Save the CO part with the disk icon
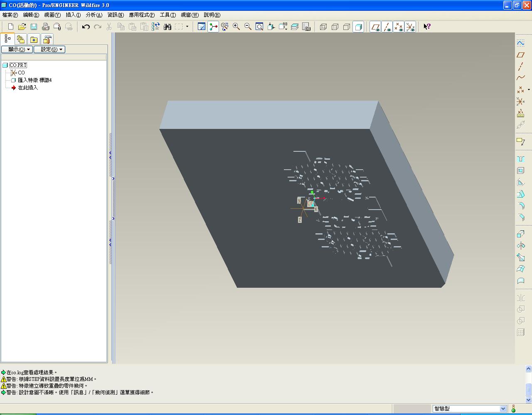The height and width of the screenshot is (415, 532). pos(34,27)
